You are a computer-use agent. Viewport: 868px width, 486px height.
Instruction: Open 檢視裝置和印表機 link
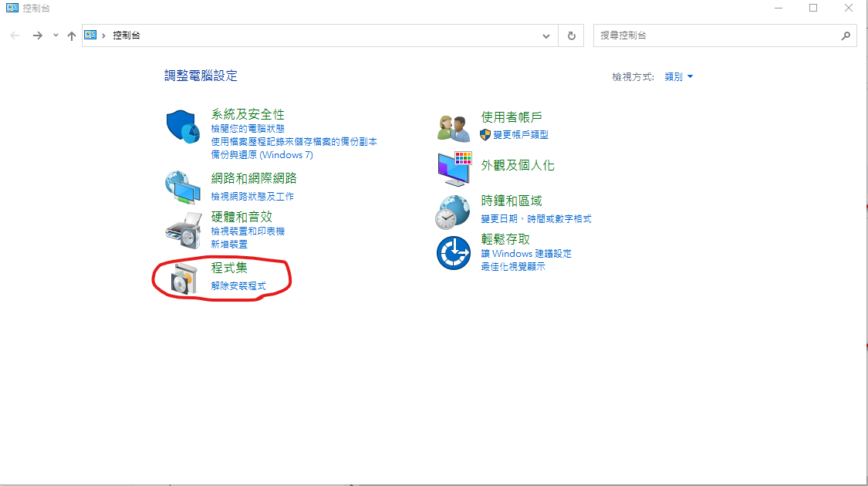pos(248,231)
